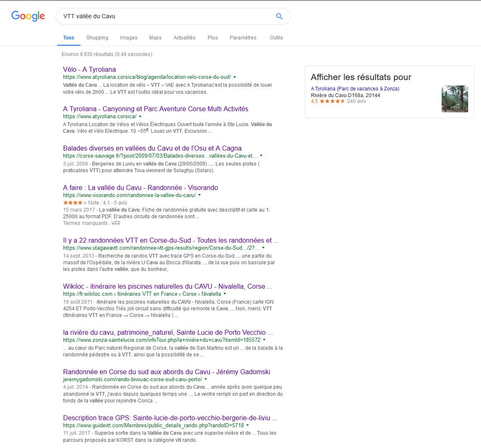
Task: Expand dropdown arrow next to fr.wikiloc.com breadcrumb
Action: point(225,294)
